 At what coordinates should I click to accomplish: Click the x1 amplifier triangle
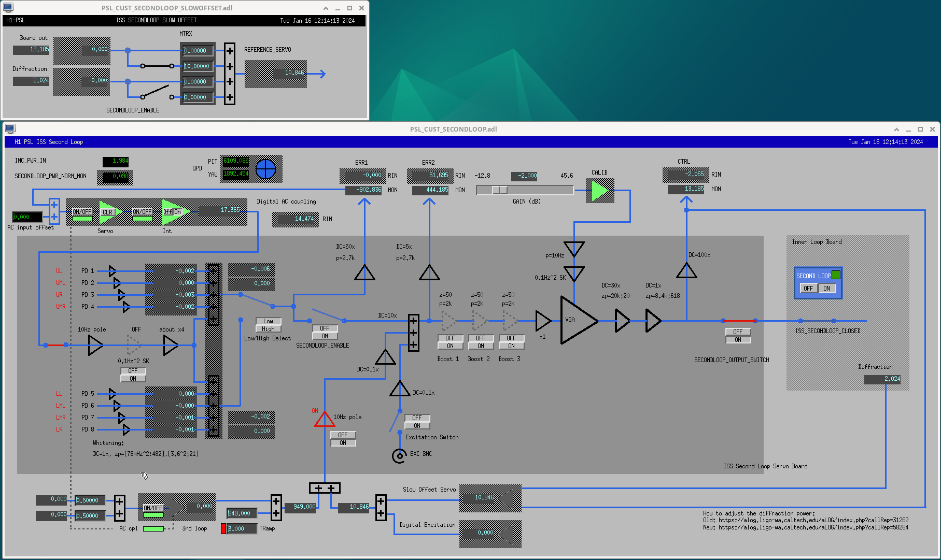[543, 321]
